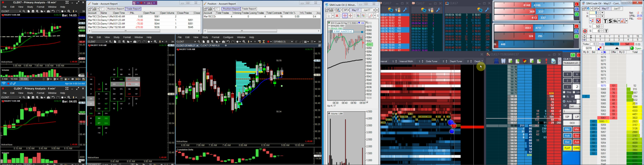Screen dimensions: 644x165
Task: Select the SL radio button in the order panel
Action: pos(564,96)
